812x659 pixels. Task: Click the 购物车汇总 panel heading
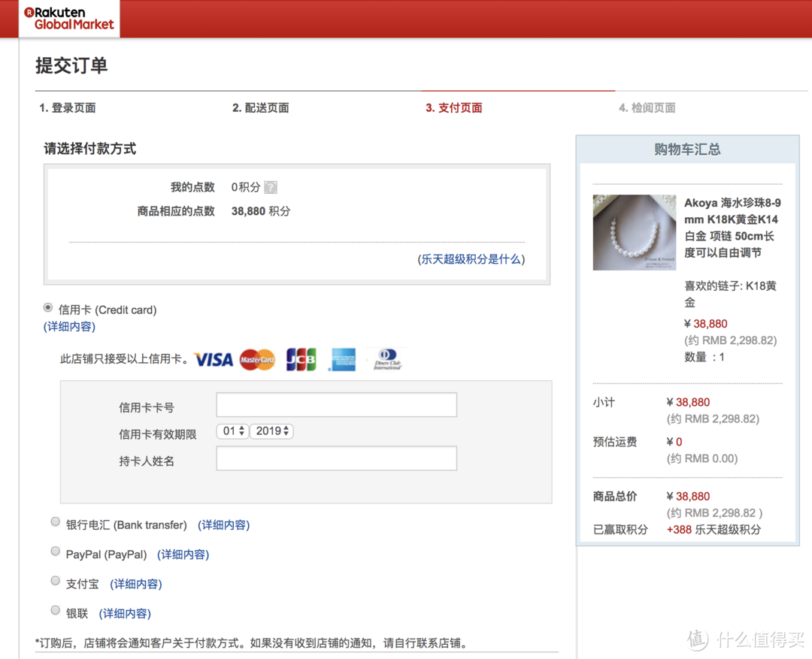click(x=687, y=150)
